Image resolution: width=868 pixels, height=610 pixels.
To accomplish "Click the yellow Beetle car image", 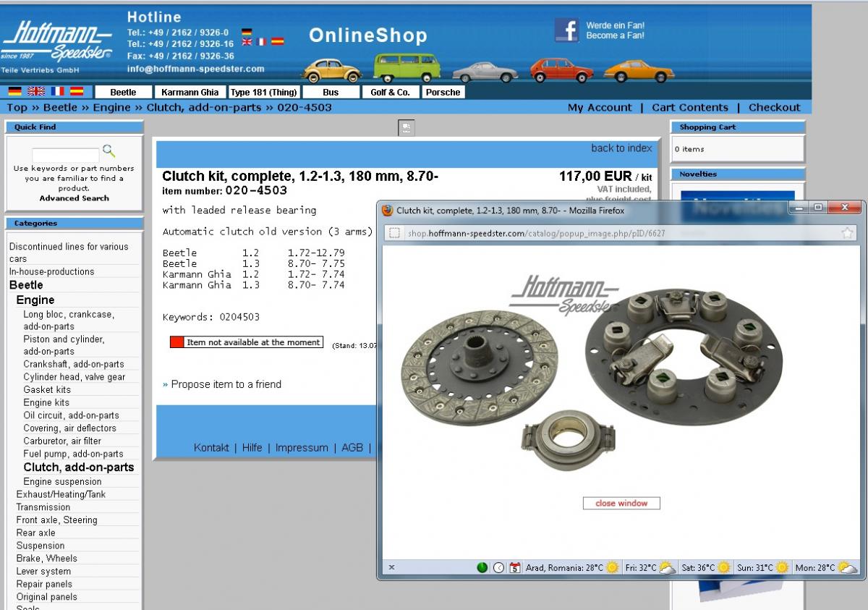I will tap(331, 69).
